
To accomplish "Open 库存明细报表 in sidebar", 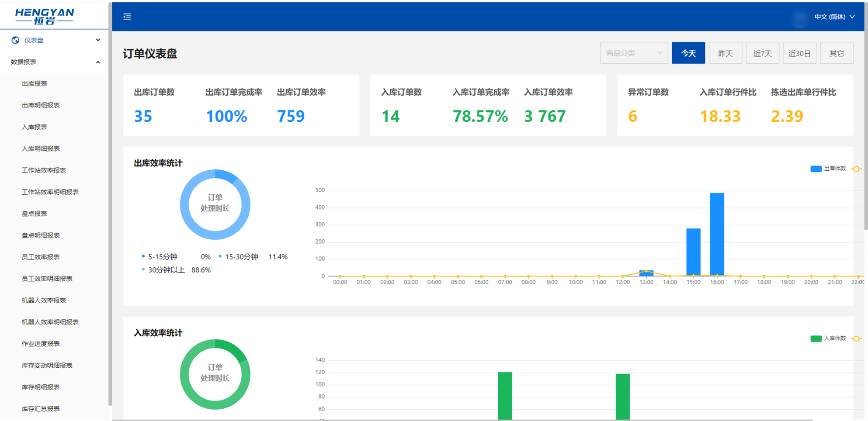I will tap(41, 387).
